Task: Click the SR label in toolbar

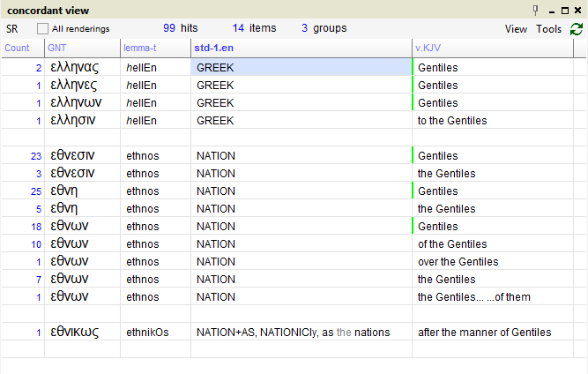Action: pos(12,29)
